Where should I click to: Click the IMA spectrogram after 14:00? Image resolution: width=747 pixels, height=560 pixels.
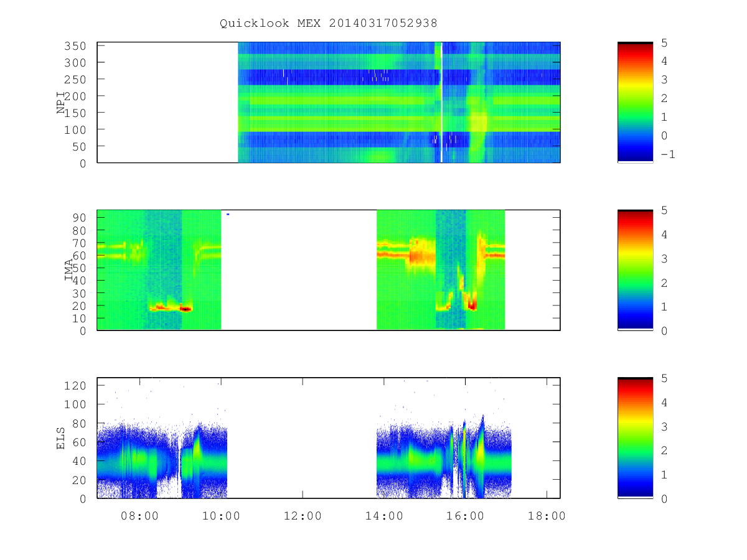(x=441, y=270)
